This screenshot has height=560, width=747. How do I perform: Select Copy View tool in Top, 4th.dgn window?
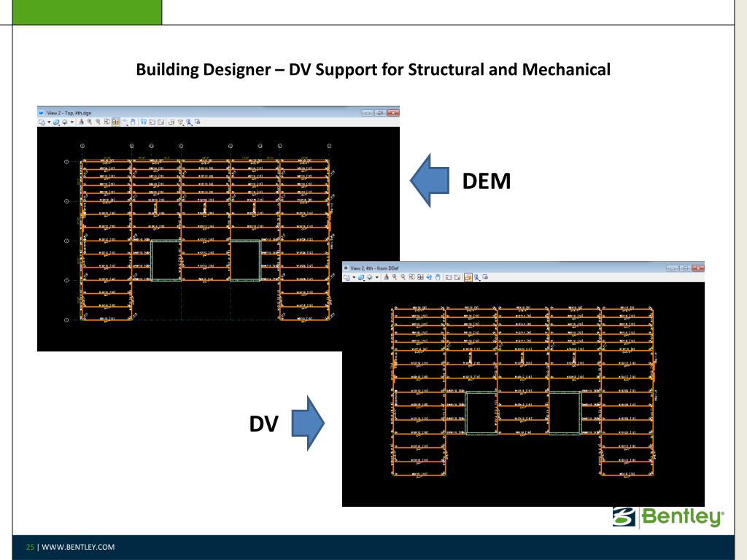tap(171, 122)
